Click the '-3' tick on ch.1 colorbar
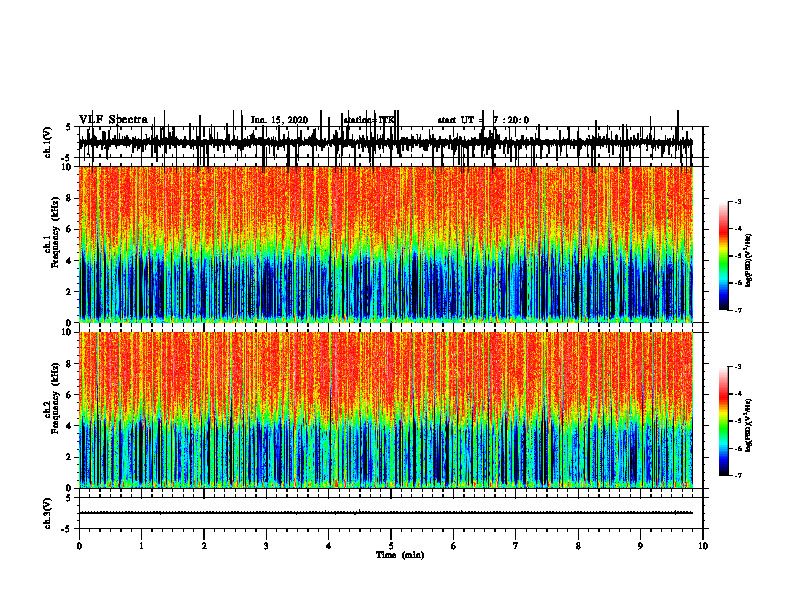This screenshot has width=792, height=612. (x=738, y=202)
